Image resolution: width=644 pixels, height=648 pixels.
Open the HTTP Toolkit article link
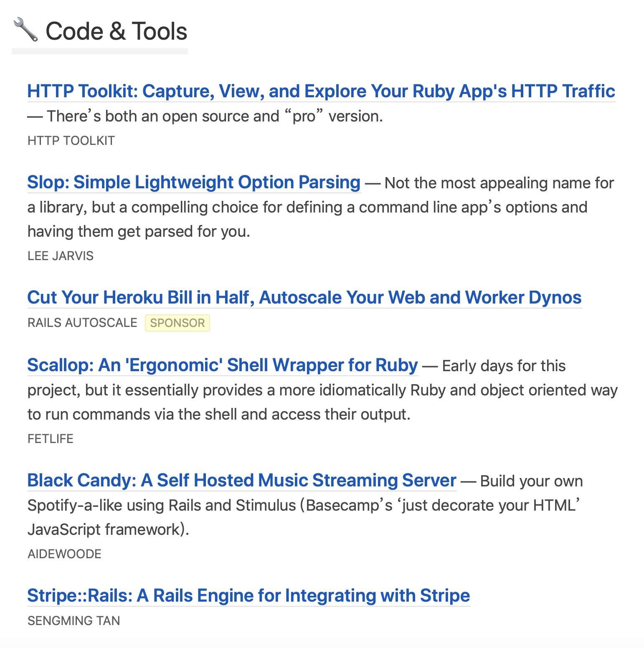coord(321,91)
